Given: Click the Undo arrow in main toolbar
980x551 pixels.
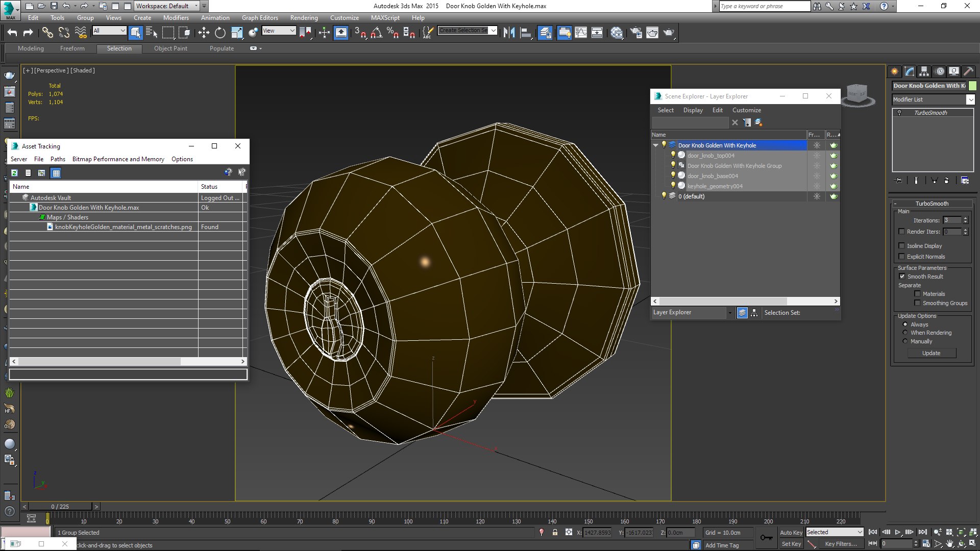Looking at the screenshot, I should (12, 33).
